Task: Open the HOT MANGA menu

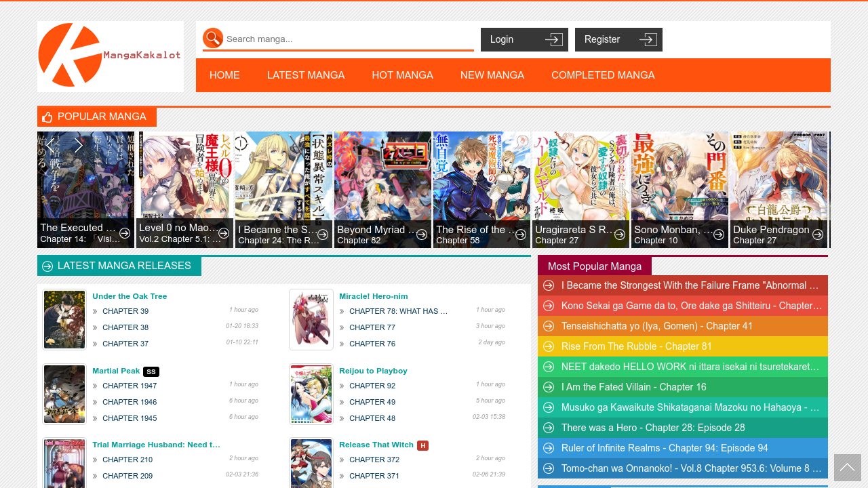Action: tap(402, 75)
